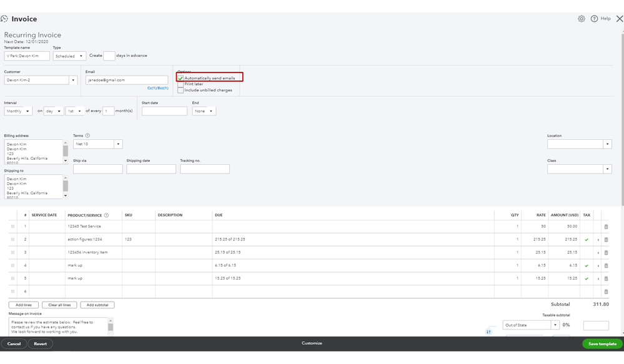Click the recent transactions clock icon
624x364 pixels.
pyautogui.click(x=4, y=19)
